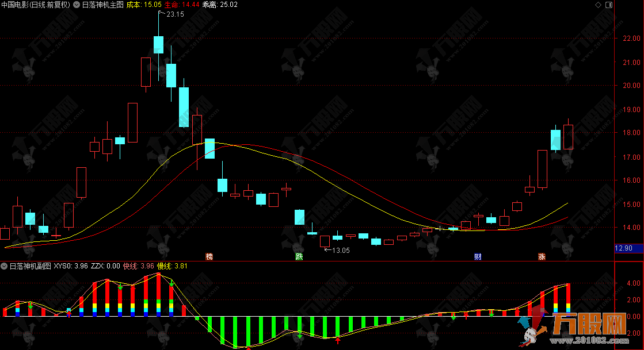Click the 慢线: 3.81 readout
This screenshot has height=350, width=644.
pyautogui.click(x=172, y=266)
